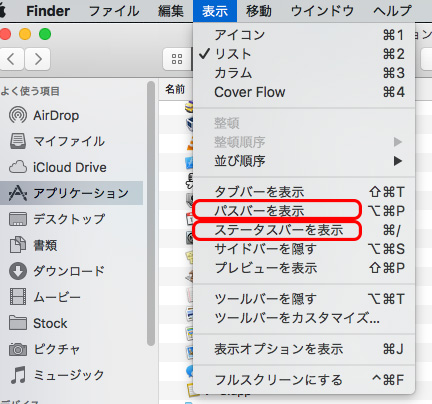Viewport: 432px width, 404px height.
Task: Open the ファイル menu
Action: pyautogui.click(x=114, y=11)
